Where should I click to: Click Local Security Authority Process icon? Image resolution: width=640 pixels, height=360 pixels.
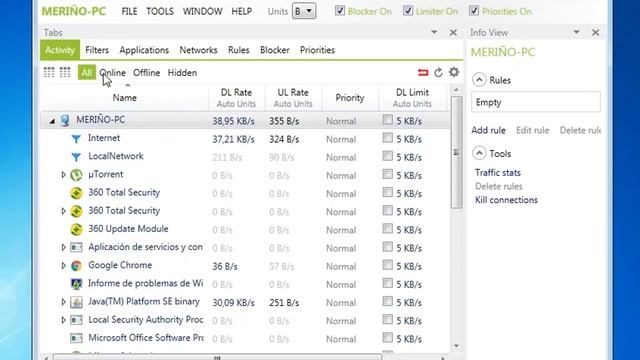click(76, 320)
